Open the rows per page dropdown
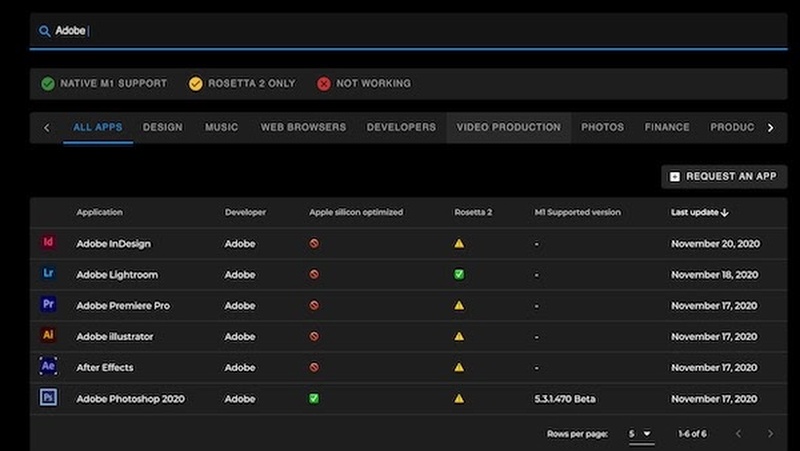800x451 pixels. (640, 434)
